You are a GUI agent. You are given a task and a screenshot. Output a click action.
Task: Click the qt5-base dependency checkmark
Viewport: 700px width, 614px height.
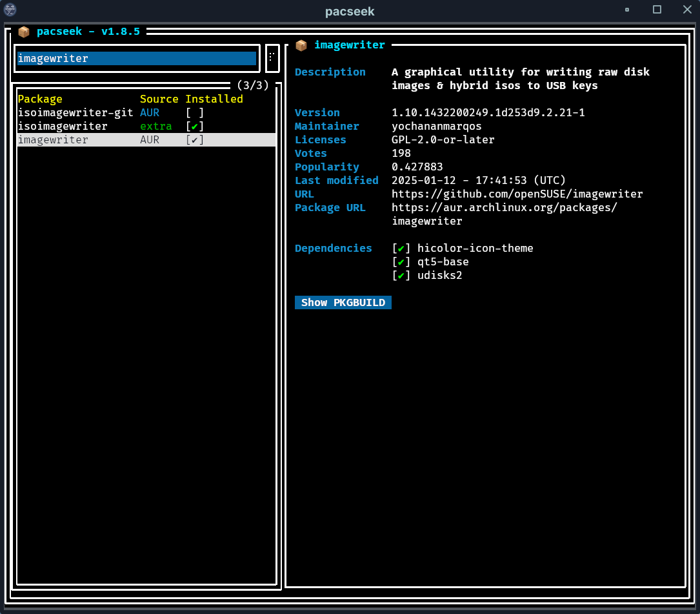click(x=401, y=262)
